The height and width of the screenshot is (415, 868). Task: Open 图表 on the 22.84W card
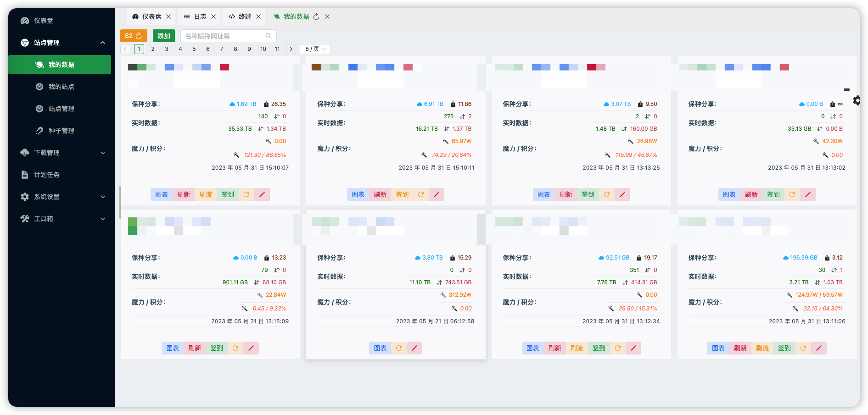pyautogui.click(x=173, y=348)
